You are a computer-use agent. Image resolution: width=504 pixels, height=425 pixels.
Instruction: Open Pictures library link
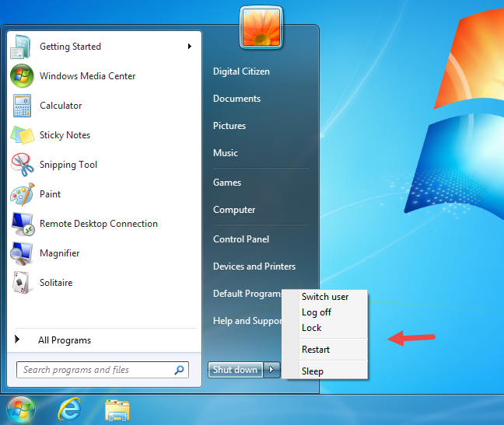pos(229,126)
